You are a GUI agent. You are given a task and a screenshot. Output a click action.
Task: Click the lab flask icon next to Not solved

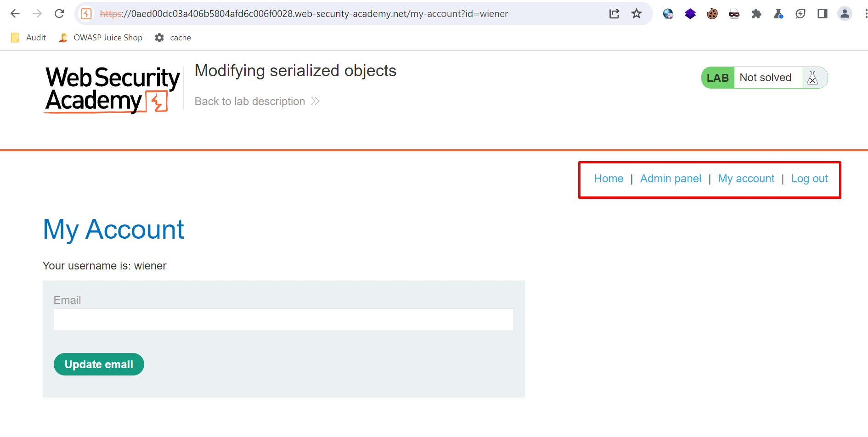[x=812, y=78]
